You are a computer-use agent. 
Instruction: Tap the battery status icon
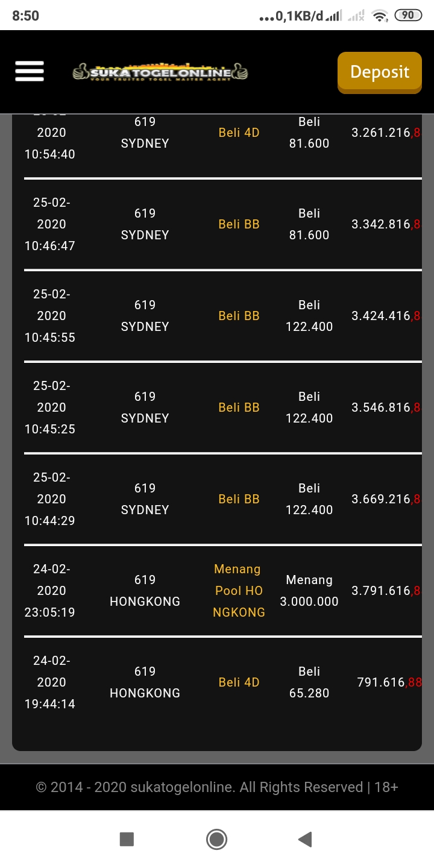click(x=408, y=16)
